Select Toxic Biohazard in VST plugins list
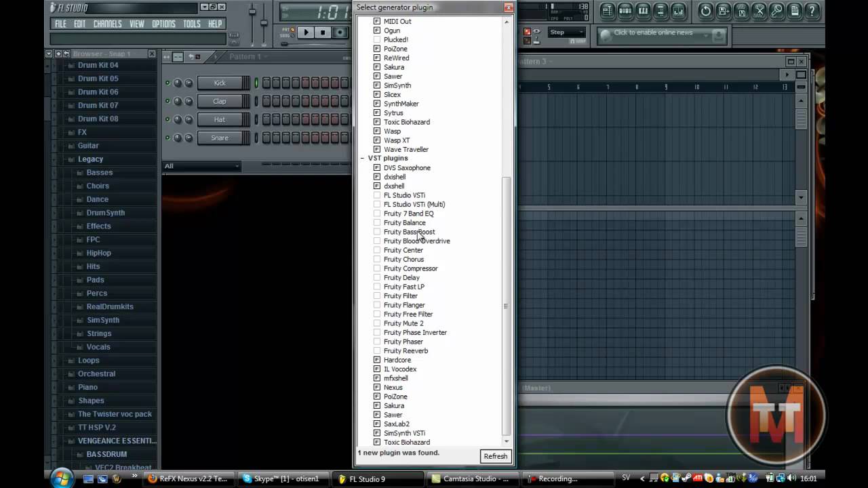 [407, 442]
